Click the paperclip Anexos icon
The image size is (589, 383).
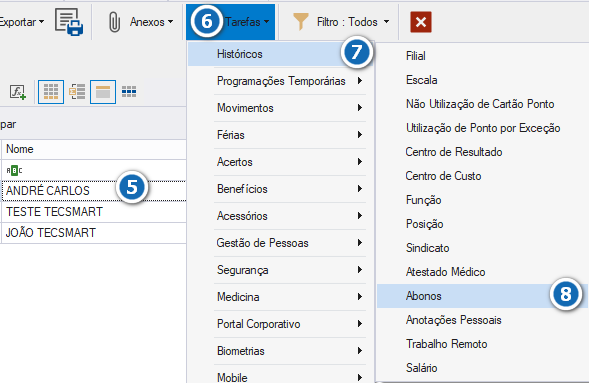(x=114, y=22)
